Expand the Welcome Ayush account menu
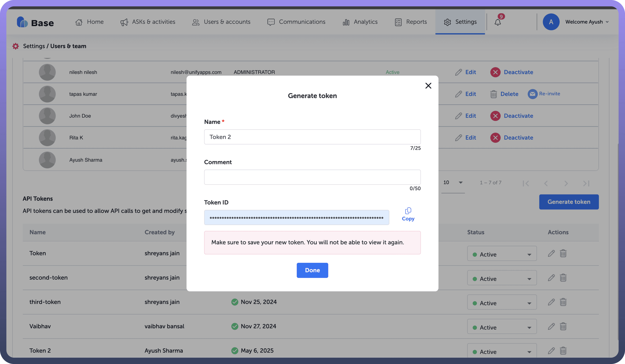The height and width of the screenshot is (364, 625). point(587,22)
